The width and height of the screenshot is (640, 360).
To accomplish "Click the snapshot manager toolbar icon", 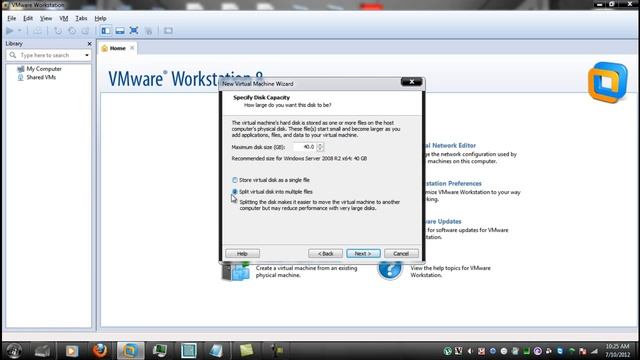I will coord(85,31).
